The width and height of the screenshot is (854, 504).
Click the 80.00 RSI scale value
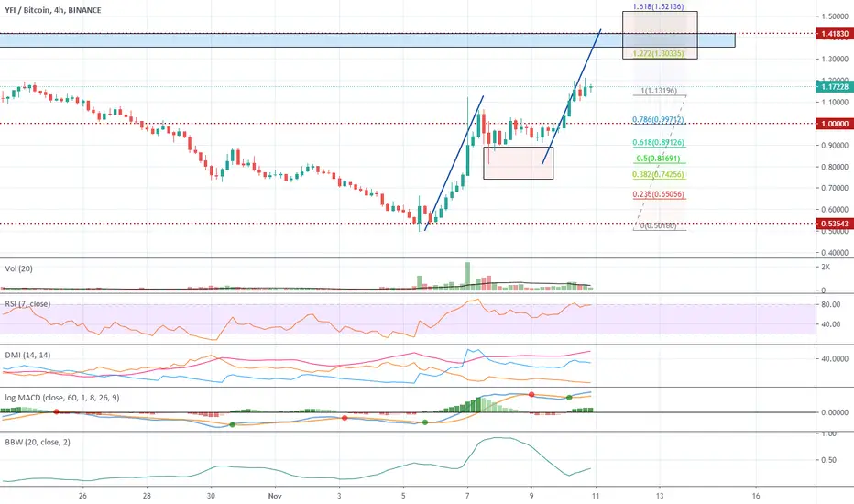(x=830, y=304)
